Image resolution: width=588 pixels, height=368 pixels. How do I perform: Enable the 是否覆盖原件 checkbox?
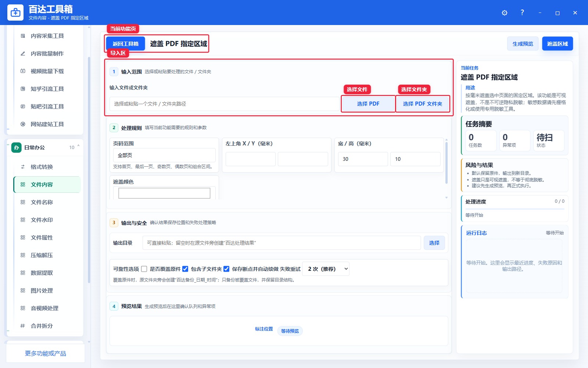144,269
